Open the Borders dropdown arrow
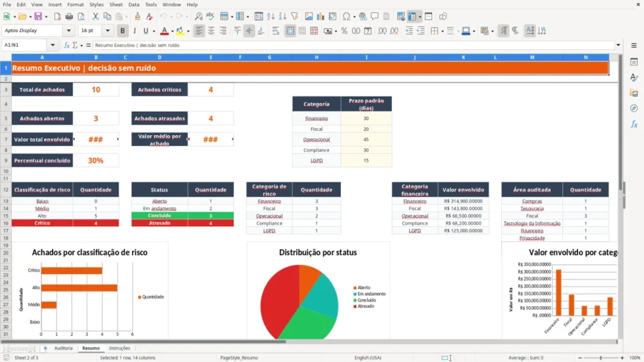 (x=442, y=31)
